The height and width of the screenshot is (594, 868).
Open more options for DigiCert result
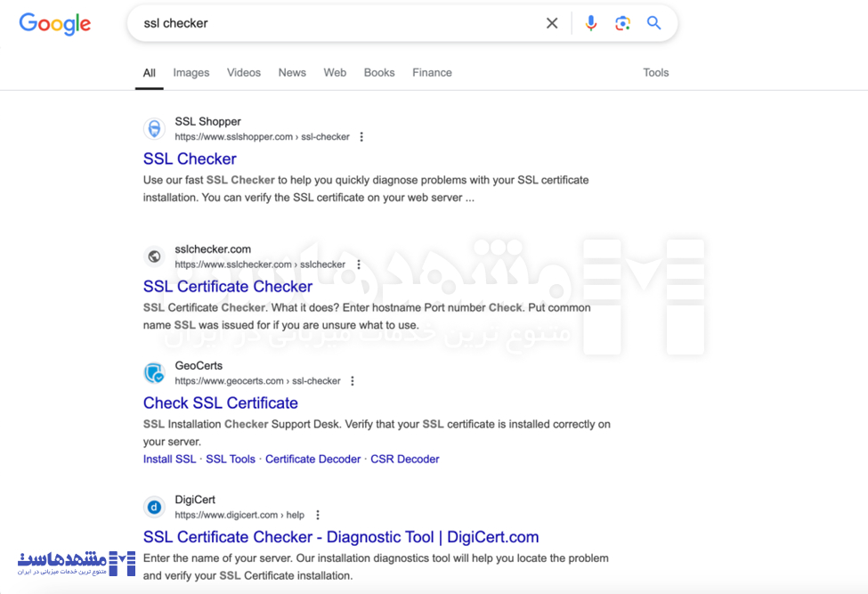318,515
